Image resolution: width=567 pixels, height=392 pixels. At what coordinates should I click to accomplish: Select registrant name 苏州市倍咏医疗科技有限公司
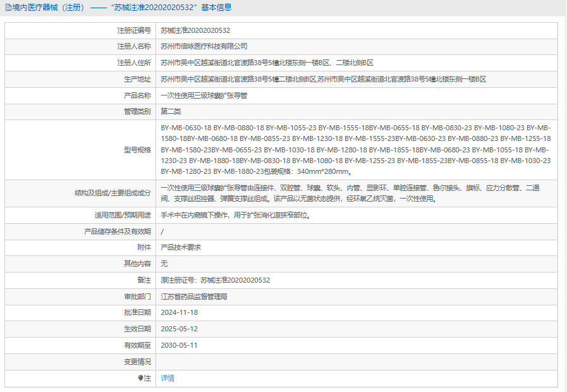tap(204, 47)
